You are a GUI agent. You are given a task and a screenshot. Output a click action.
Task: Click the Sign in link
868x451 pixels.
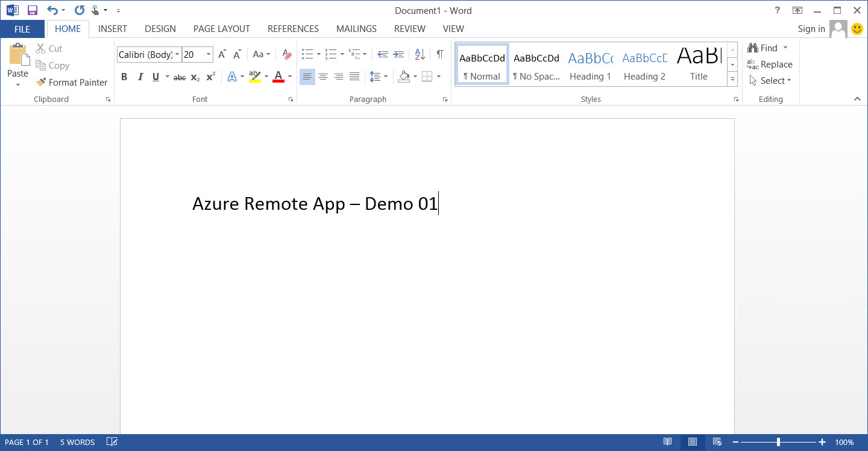point(811,29)
